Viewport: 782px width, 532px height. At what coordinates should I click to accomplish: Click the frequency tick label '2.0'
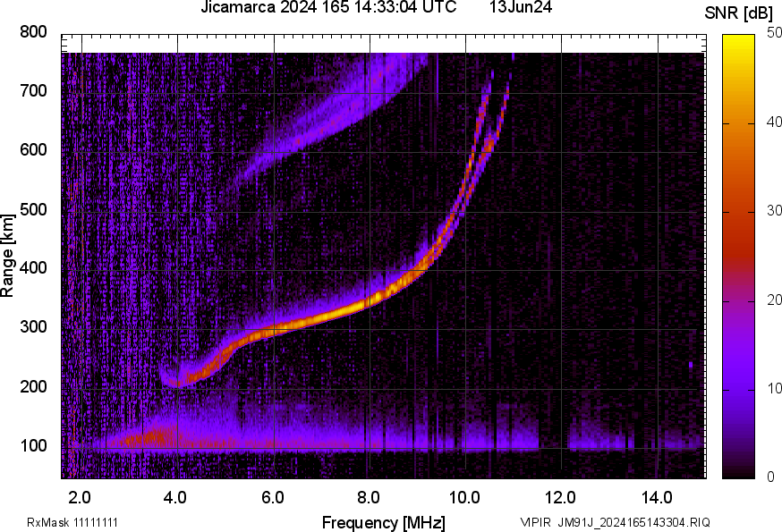[x=80, y=498]
